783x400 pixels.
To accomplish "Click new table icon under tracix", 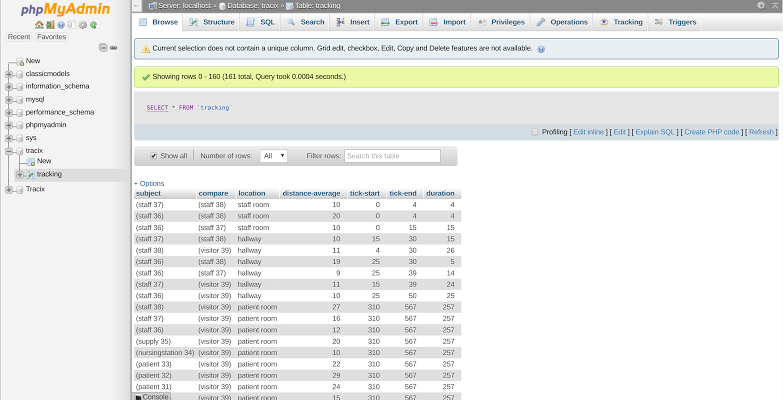I will pos(31,161).
